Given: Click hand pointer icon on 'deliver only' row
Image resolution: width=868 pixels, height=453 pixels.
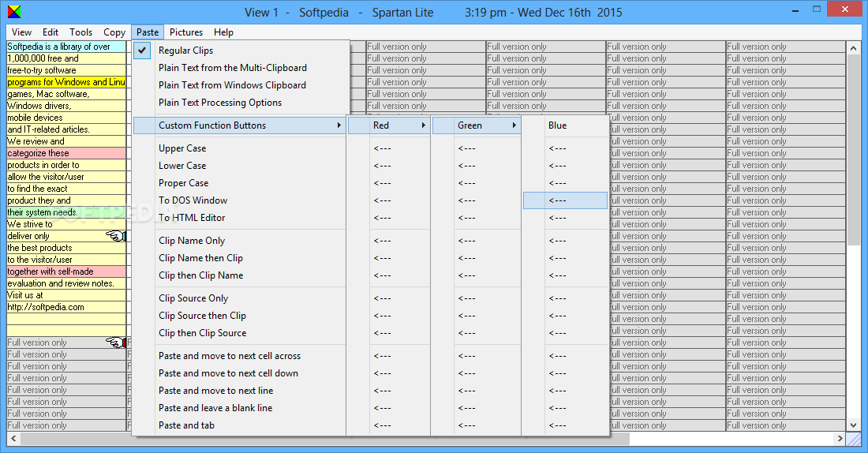Looking at the screenshot, I should pos(116,237).
